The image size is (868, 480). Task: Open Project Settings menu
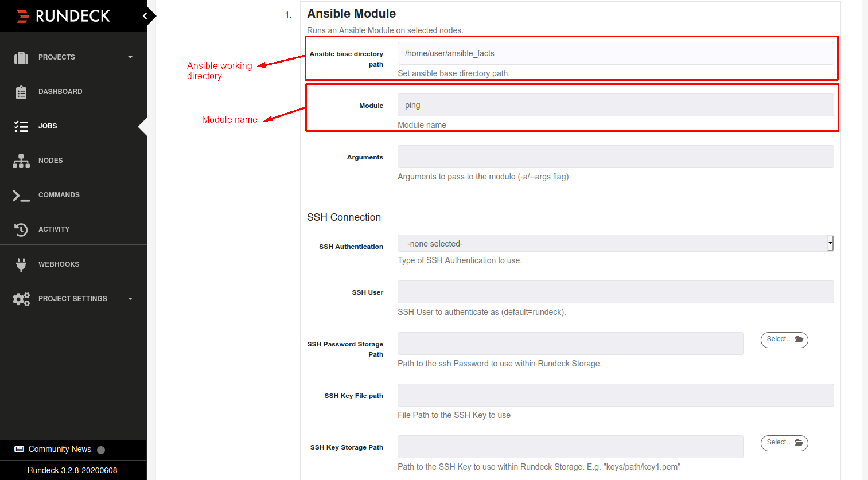pyautogui.click(x=73, y=299)
